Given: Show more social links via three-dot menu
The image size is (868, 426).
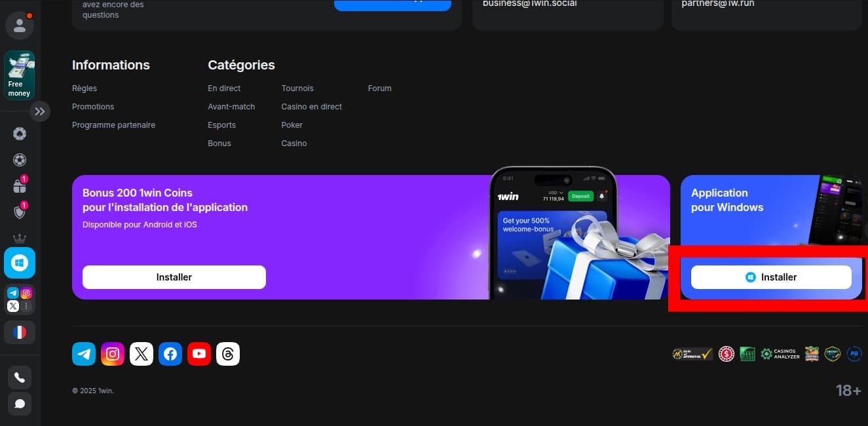Looking at the screenshot, I should 26,306.
